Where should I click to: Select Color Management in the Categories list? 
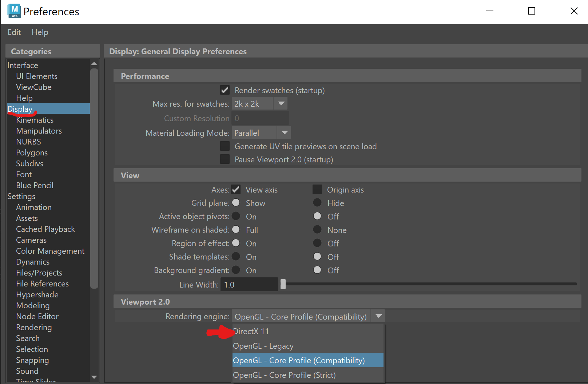(x=50, y=251)
